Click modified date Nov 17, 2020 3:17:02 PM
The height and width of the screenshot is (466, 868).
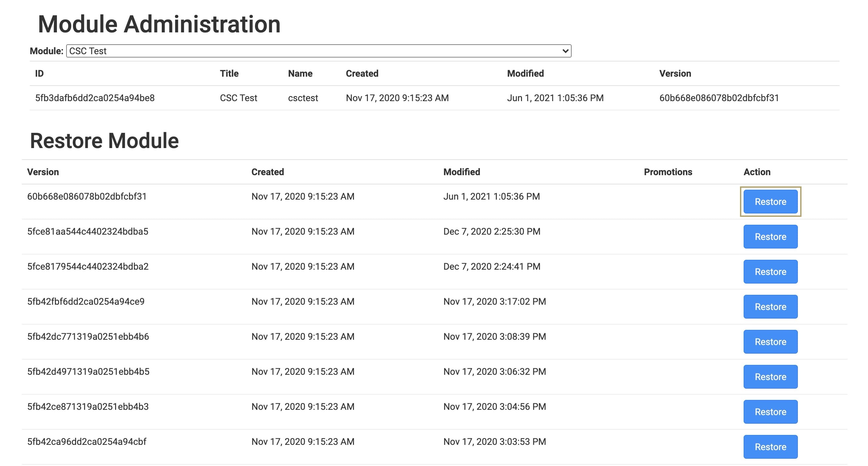pos(495,301)
